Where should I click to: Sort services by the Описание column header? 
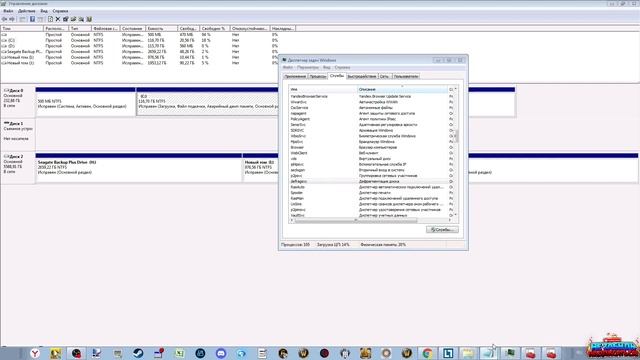click(x=402, y=89)
